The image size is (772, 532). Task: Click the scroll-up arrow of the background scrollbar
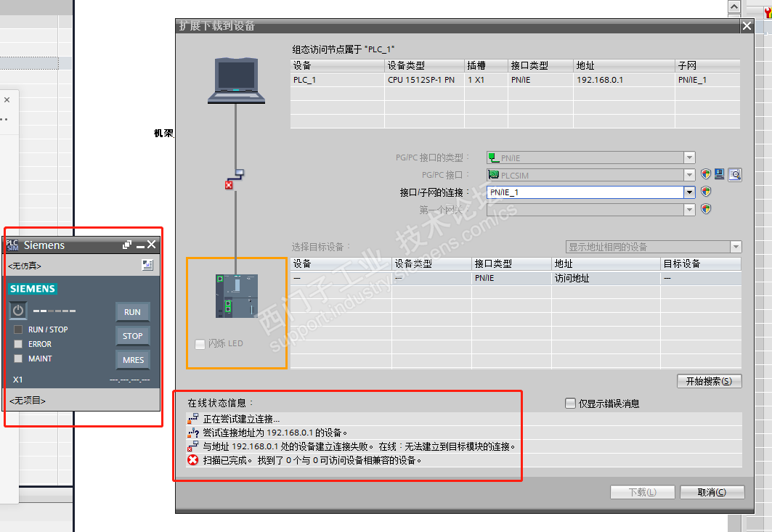[x=734, y=7]
